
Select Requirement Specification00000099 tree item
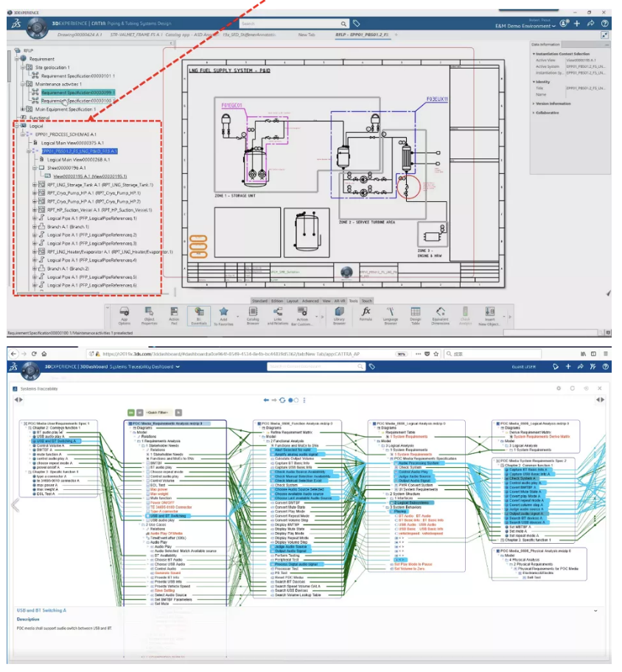click(77, 93)
